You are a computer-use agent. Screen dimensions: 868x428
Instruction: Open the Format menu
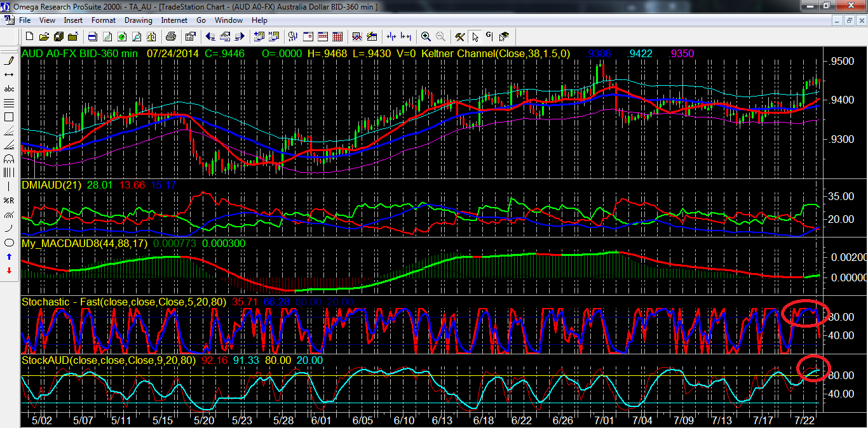[104, 20]
